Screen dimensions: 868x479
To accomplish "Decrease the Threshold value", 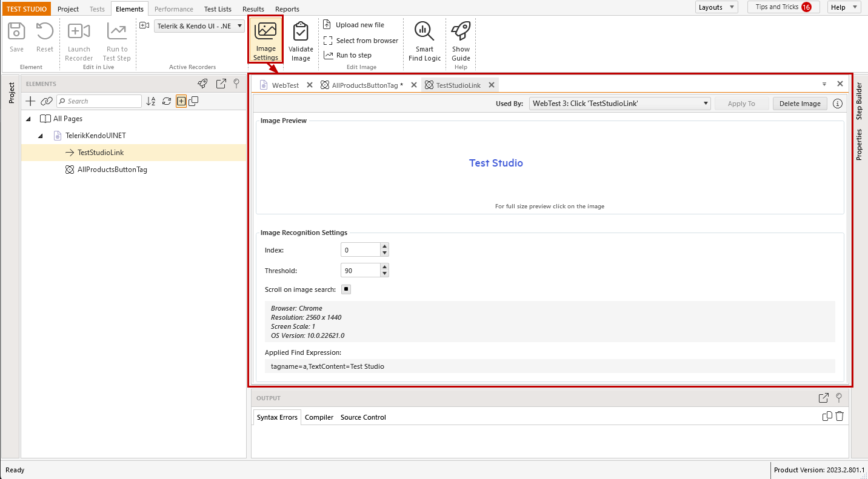I will point(384,274).
